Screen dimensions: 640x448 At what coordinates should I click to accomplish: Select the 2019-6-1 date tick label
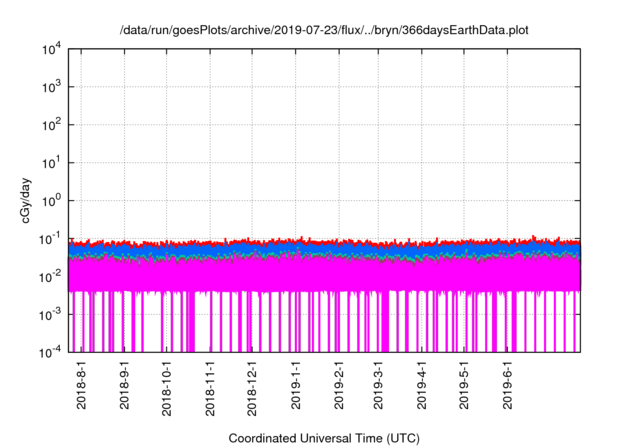tap(508, 385)
